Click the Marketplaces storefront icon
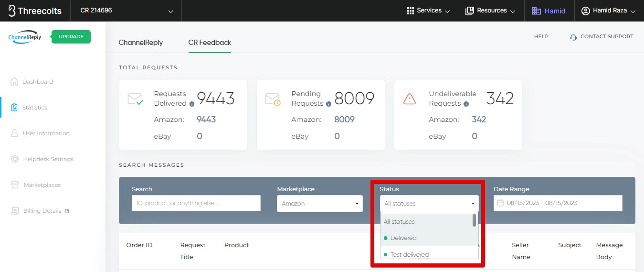This screenshot has height=272, width=644. 14,185
